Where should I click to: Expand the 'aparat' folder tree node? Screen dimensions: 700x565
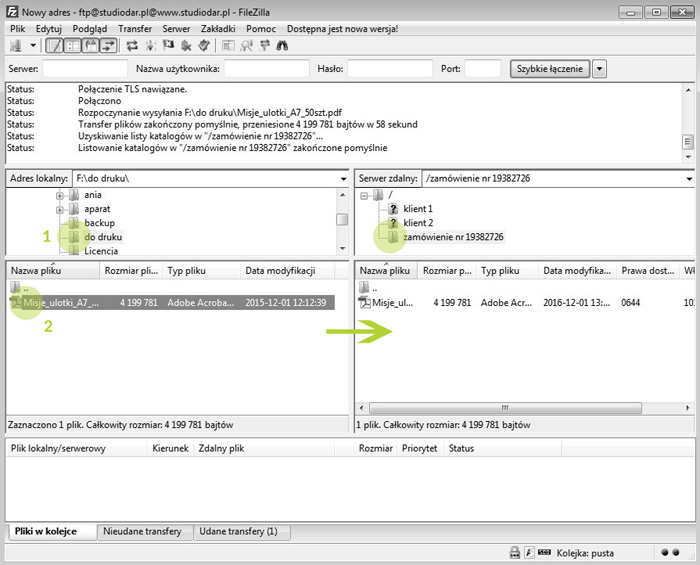coord(60,209)
